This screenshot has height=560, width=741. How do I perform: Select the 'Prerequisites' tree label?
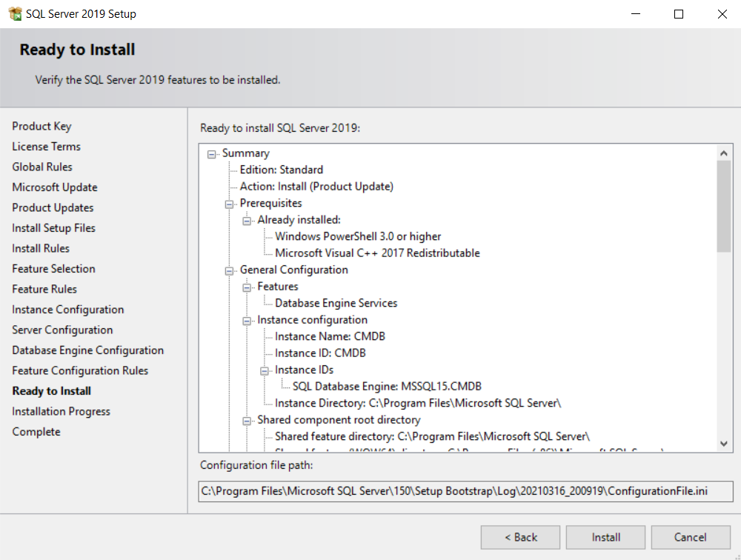click(x=270, y=203)
